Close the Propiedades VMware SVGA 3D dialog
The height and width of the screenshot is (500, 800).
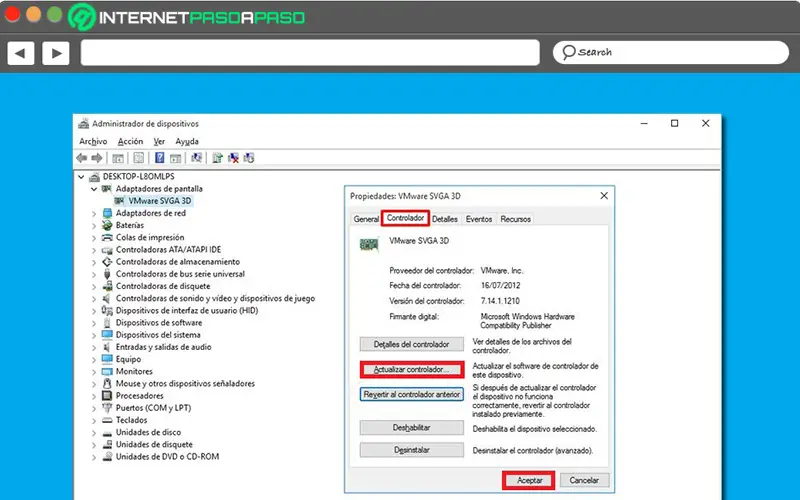pyautogui.click(x=604, y=196)
